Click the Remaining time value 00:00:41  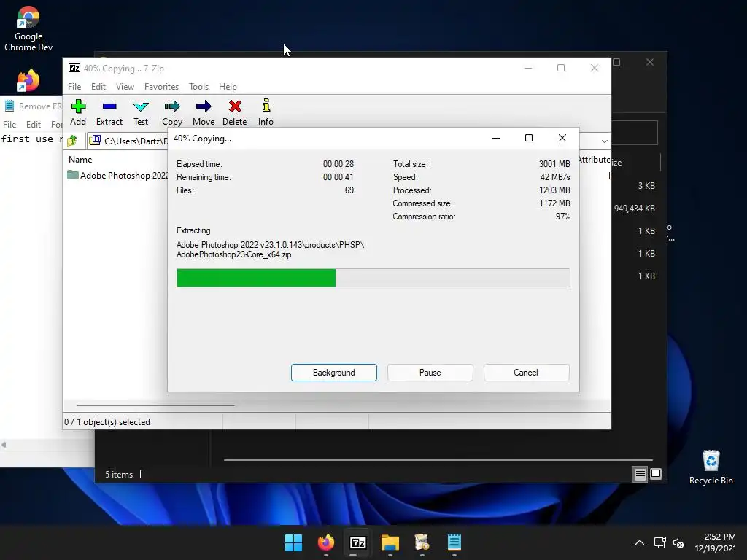338,176
